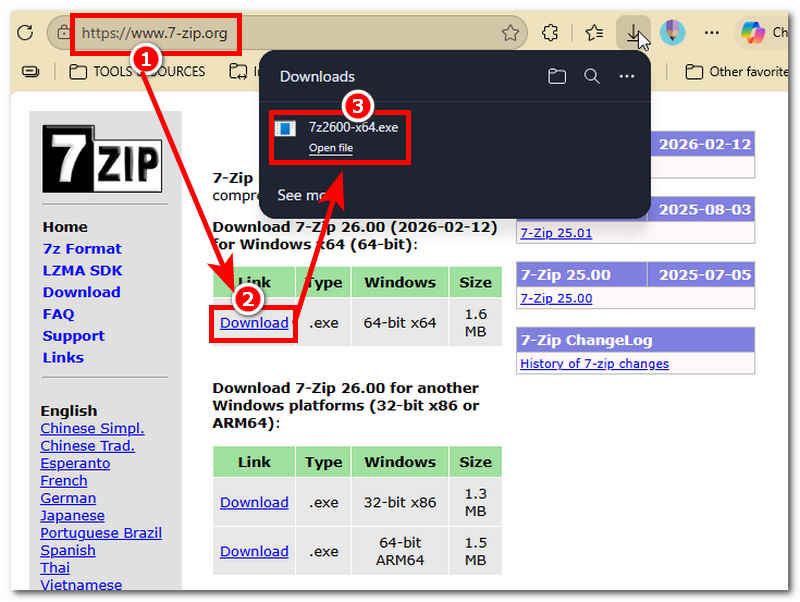Search downloads with the magnifier icon
The width and height of the screenshot is (800, 602).
(x=591, y=75)
